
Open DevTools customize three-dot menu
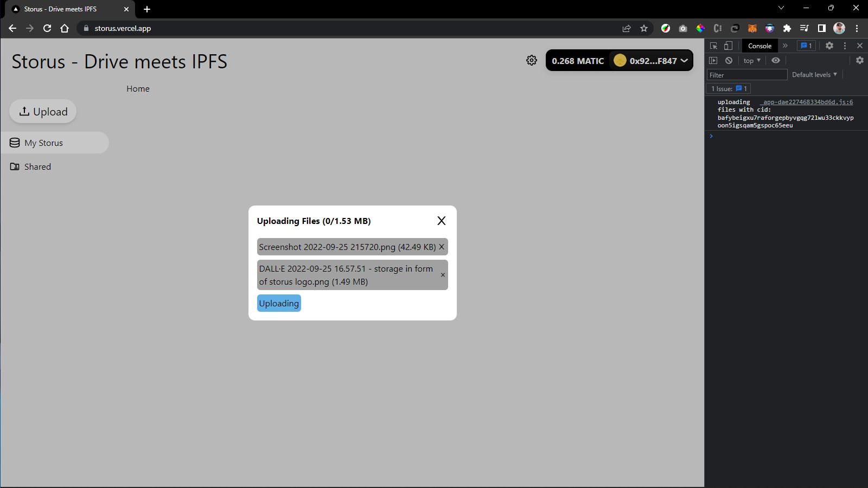[x=845, y=46]
